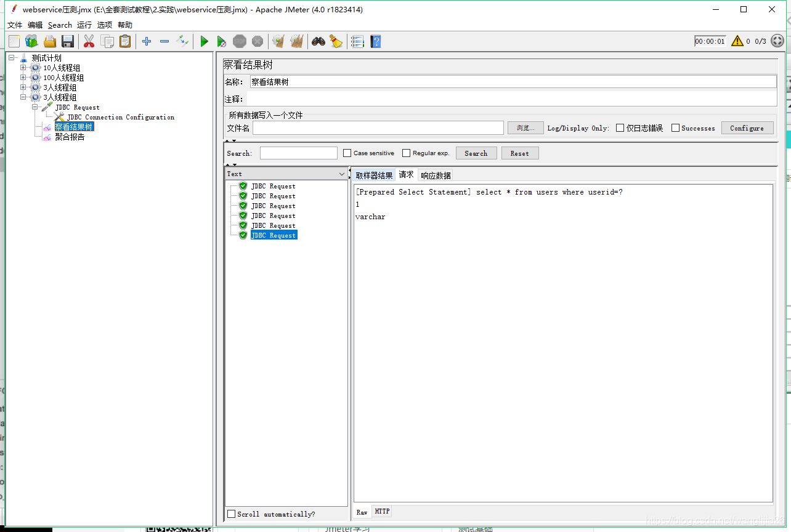
Task: Click the New test plan icon
Action: [14, 41]
